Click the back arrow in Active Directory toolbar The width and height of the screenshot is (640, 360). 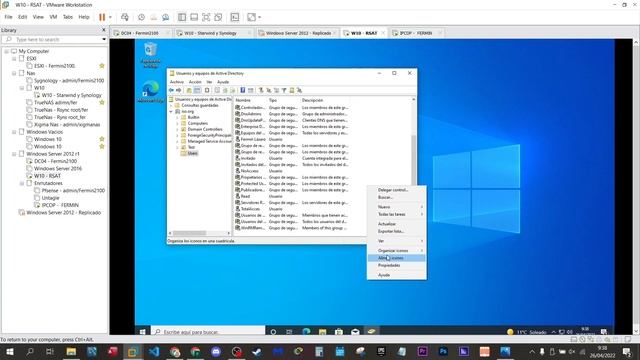coord(171,90)
